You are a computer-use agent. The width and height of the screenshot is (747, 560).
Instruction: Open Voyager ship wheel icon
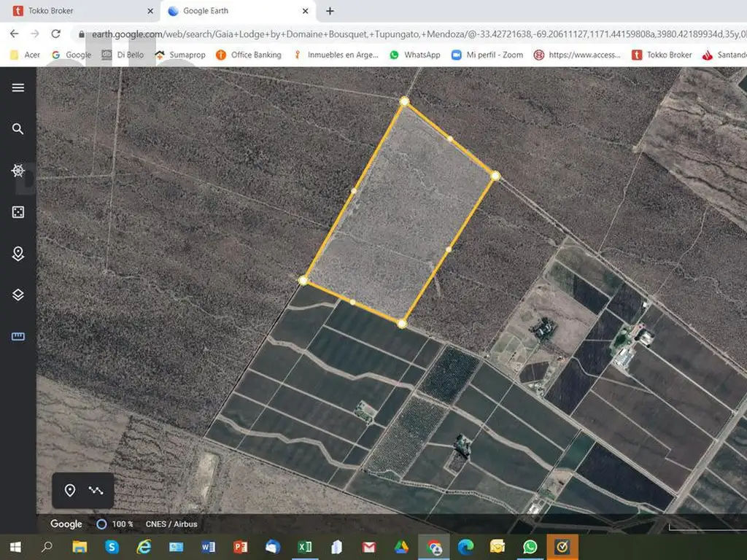[18, 171]
